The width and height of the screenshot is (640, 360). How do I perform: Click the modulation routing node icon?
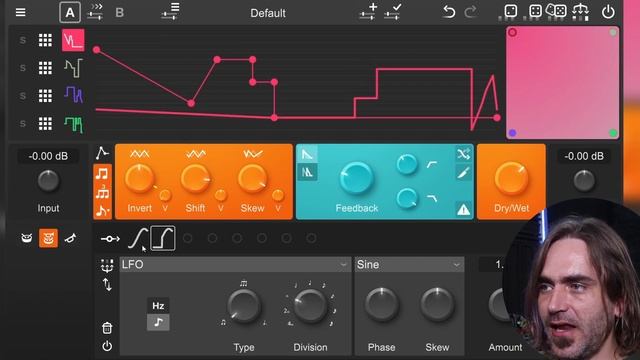[x=110, y=239]
